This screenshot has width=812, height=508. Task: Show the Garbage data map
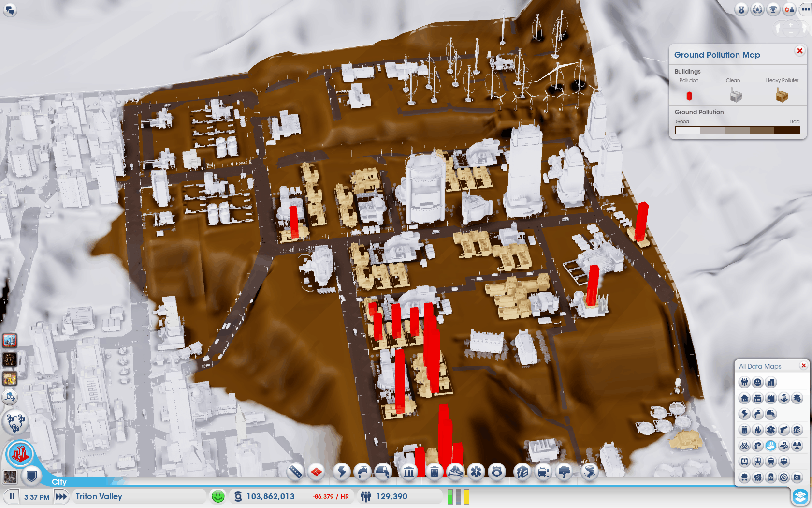(x=744, y=430)
